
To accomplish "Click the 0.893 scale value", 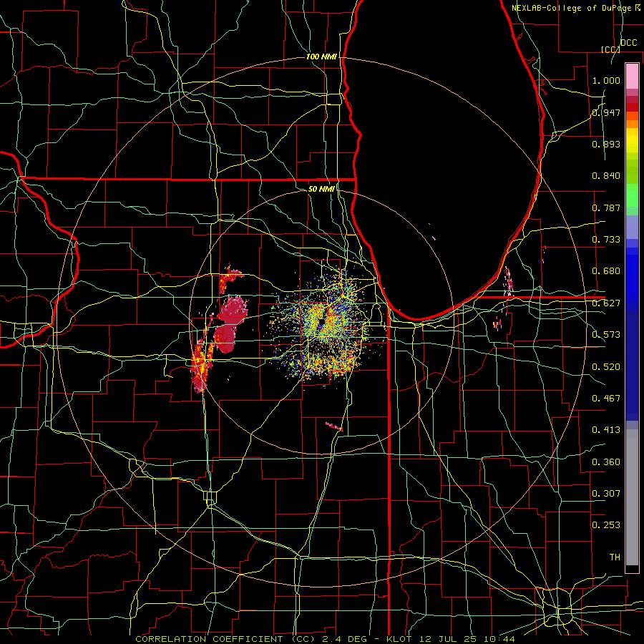I will 606,144.
